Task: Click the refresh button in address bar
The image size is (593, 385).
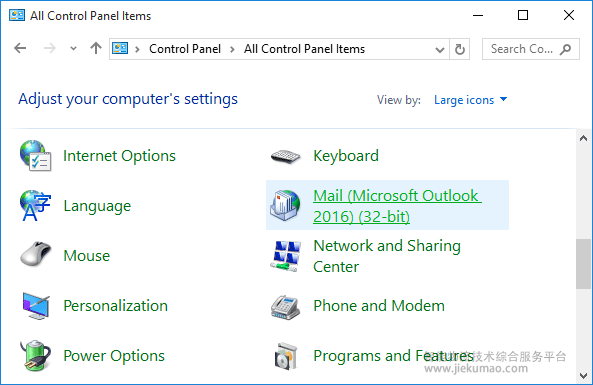Action: click(x=459, y=49)
